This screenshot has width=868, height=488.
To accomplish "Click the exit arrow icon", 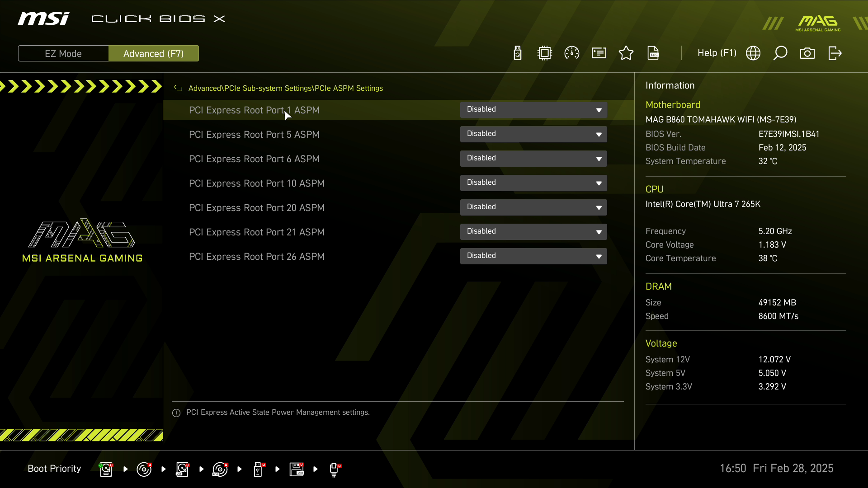I will coord(835,53).
